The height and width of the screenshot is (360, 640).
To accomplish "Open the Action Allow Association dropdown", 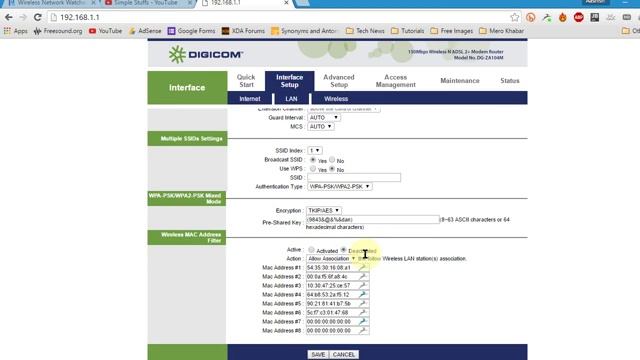I will (x=331, y=259).
